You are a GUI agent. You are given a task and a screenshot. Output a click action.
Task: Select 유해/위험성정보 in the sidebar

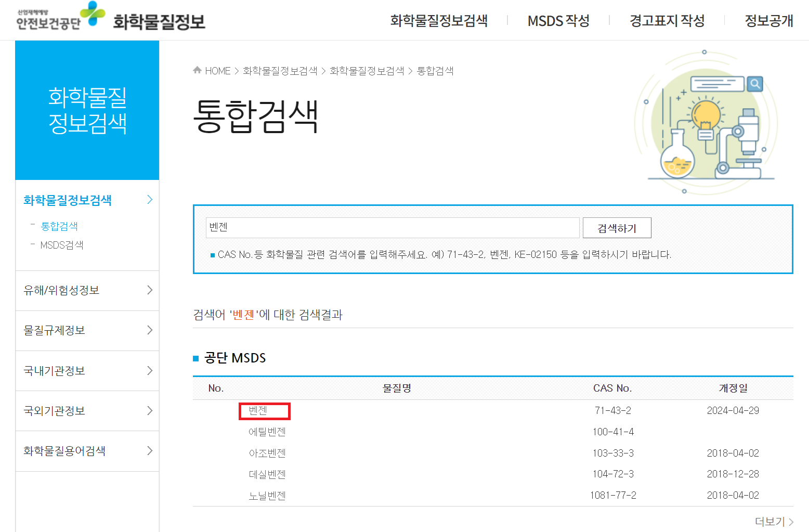(61, 290)
